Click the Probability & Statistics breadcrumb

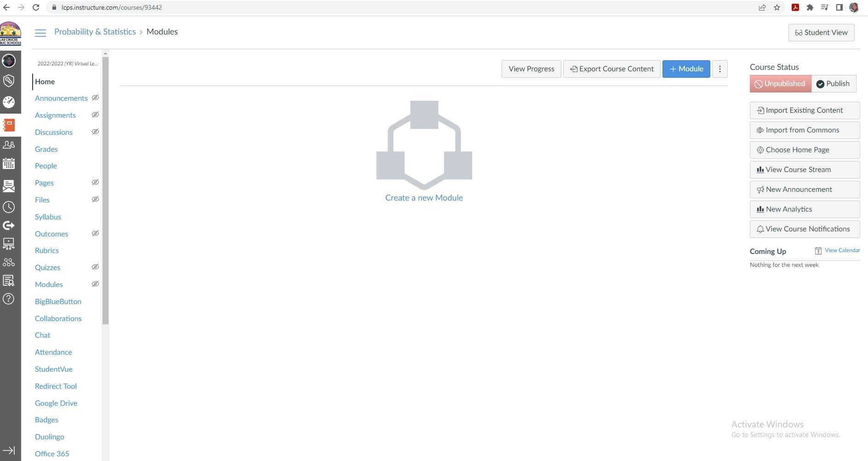(x=95, y=32)
